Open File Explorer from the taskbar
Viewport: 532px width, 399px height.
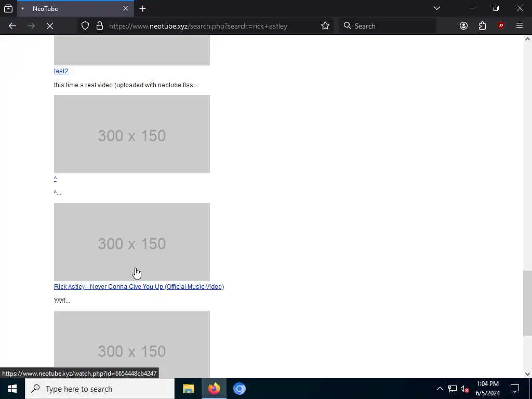point(188,389)
